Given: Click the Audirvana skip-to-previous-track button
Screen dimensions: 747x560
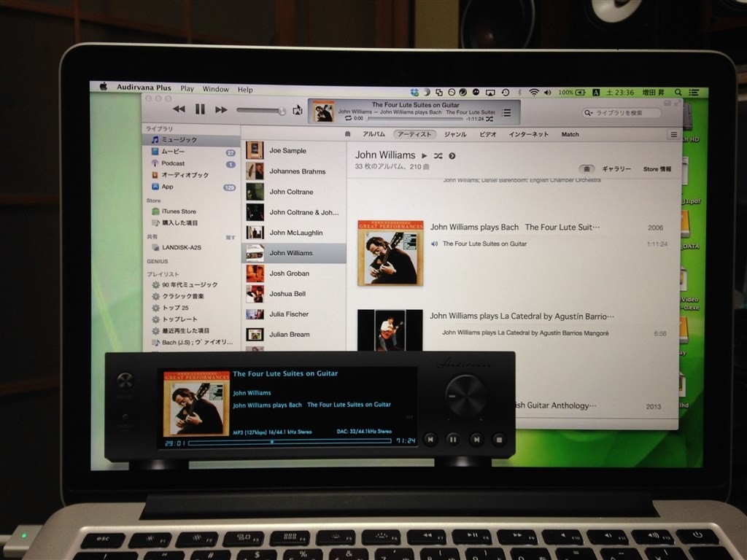Looking at the screenshot, I should (430, 440).
